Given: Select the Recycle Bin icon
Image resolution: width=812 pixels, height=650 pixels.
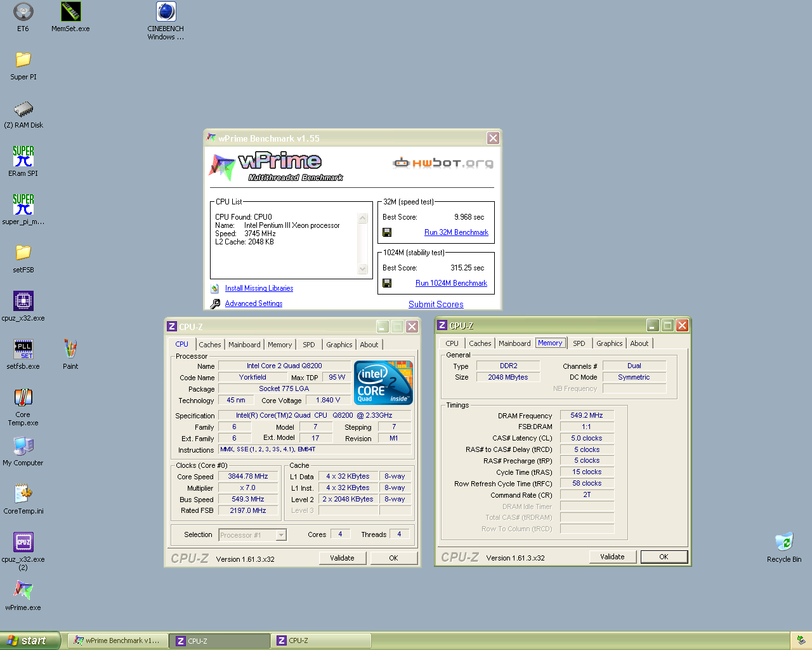Looking at the screenshot, I should 784,548.
